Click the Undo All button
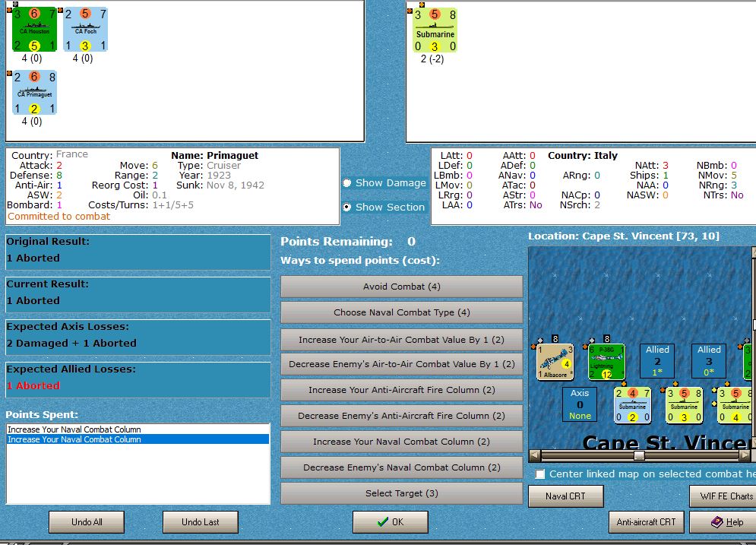Viewport: 756px width, 545px height. click(x=87, y=522)
